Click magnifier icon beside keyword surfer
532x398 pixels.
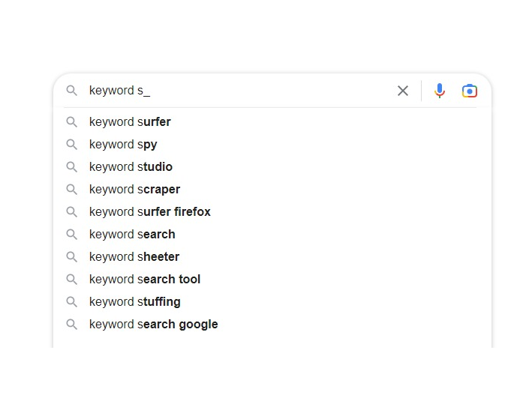tap(72, 121)
